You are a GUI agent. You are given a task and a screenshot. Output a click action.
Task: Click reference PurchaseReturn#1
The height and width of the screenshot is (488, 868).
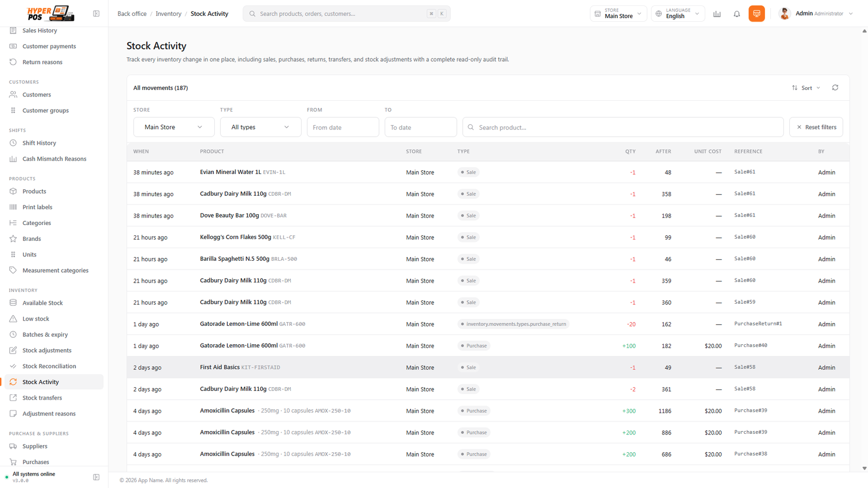pos(758,324)
